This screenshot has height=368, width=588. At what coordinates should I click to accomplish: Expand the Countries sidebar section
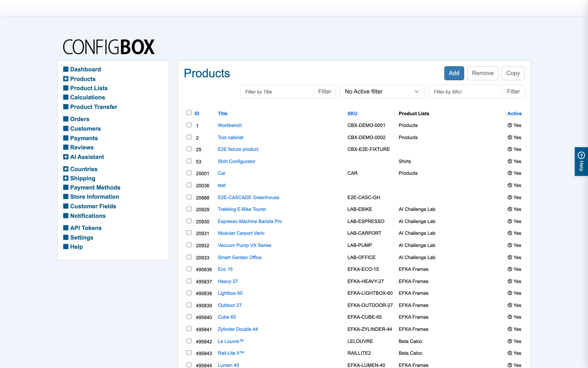66,169
